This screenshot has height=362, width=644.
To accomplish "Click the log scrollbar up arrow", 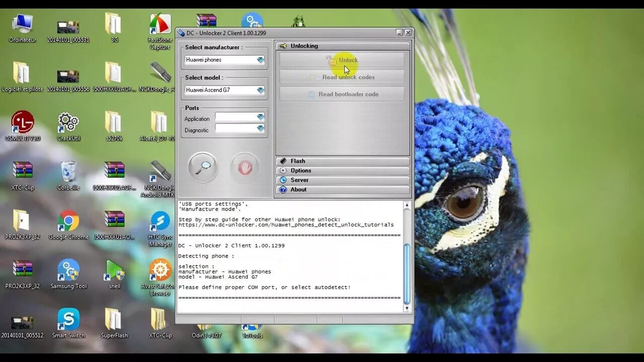I will (407, 205).
